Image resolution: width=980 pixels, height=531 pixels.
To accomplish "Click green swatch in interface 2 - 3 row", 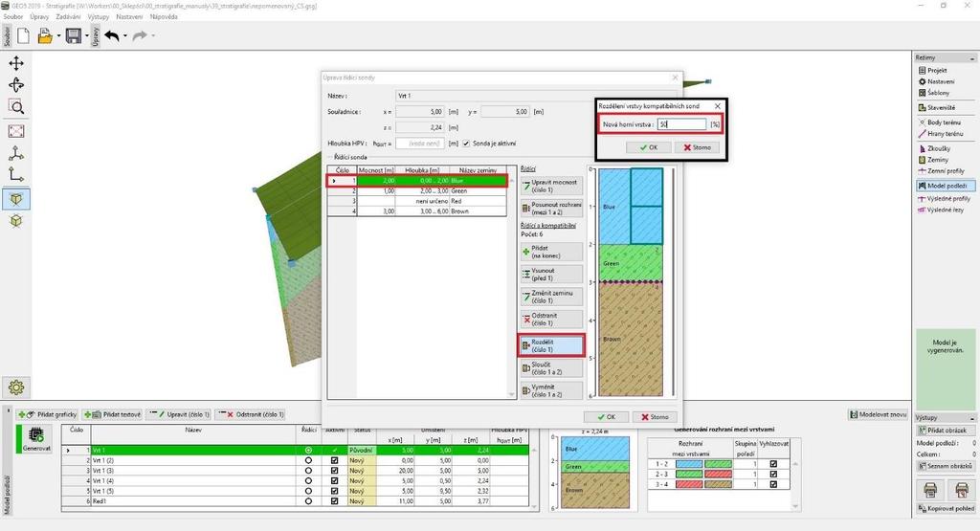I will tap(689, 475).
